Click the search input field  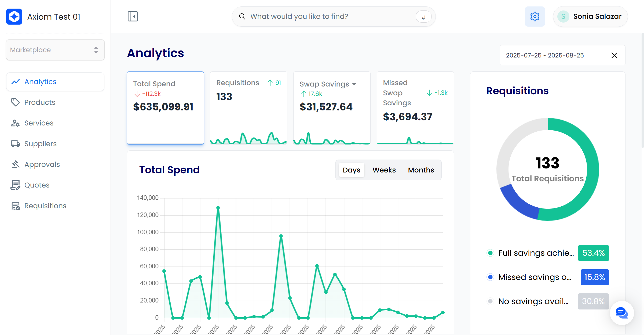(x=330, y=17)
